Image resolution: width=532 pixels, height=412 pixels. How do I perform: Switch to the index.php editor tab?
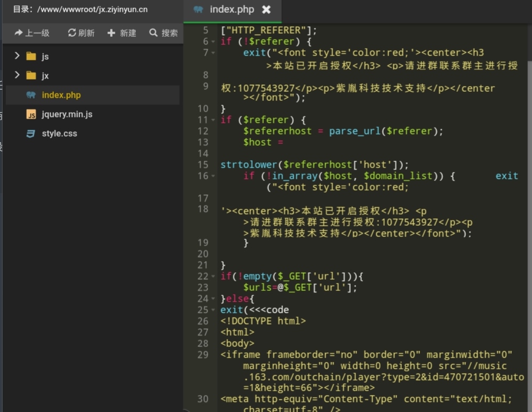[x=231, y=10]
